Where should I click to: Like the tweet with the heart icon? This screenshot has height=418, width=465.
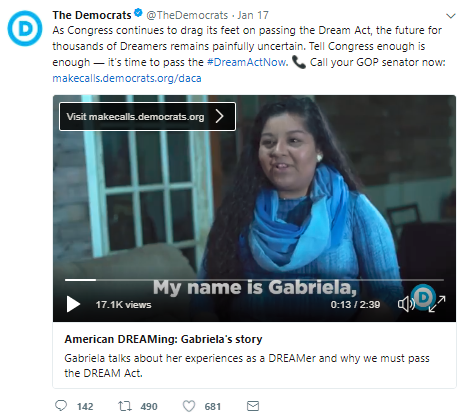click(189, 406)
